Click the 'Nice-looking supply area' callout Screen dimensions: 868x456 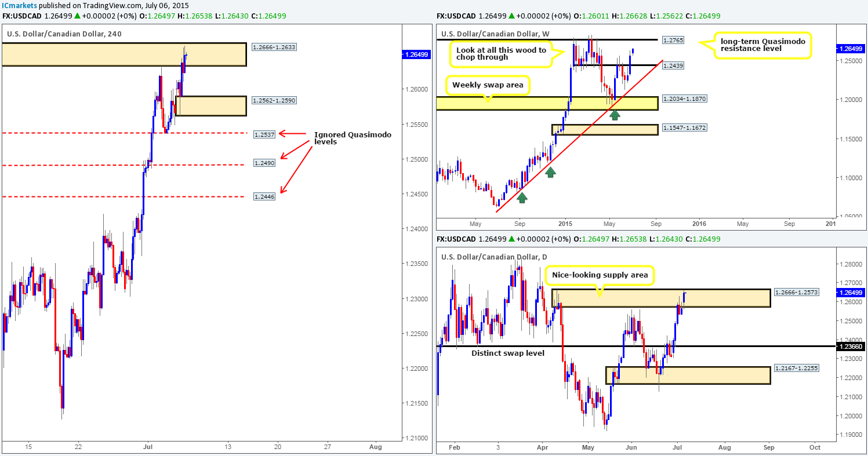(x=599, y=275)
